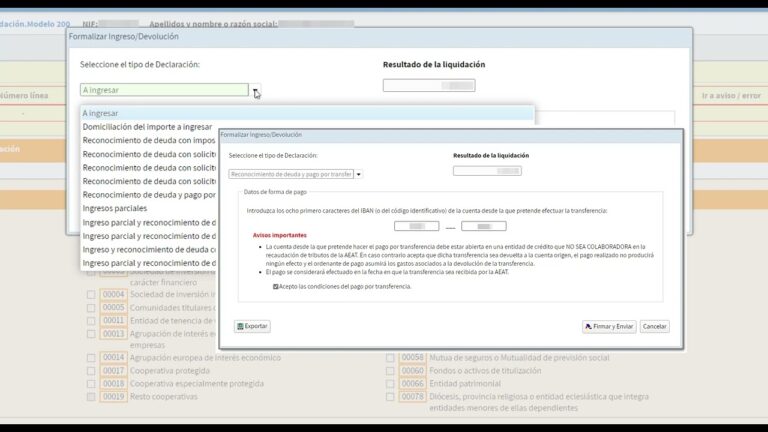Check 00078 Diócesis, provincia religiosa checkbox
768x432 pixels.
pos(390,397)
